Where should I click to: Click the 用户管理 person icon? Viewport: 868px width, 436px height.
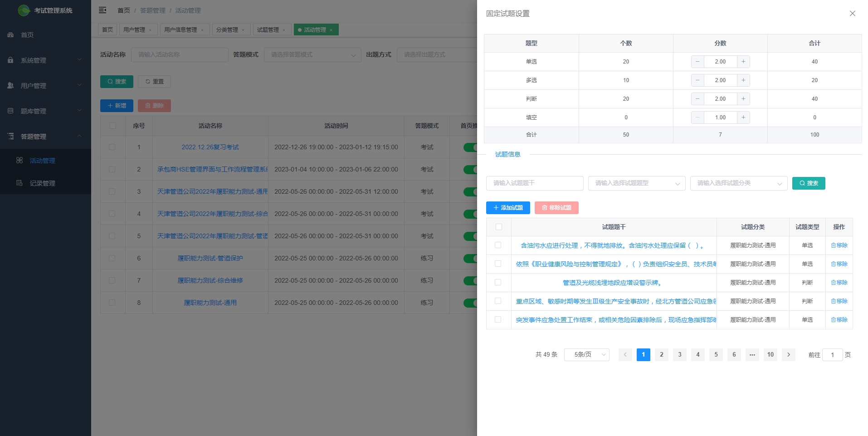tap(10, 86)
